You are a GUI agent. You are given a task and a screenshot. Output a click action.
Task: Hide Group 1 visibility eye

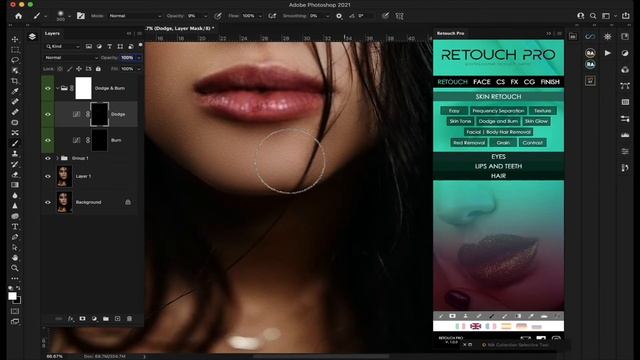click(x=48, y=158)
